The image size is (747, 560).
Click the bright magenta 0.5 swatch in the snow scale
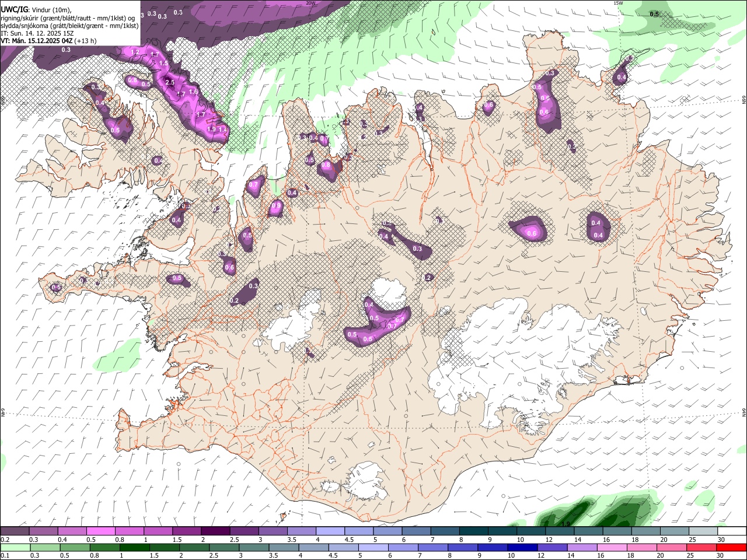[100, 531]
